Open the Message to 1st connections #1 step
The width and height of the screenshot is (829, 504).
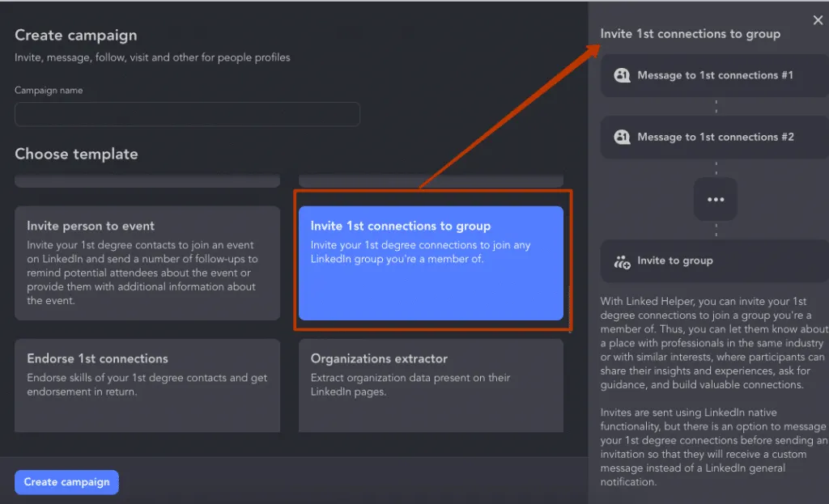pyautogui.click(x=714, y=75)
